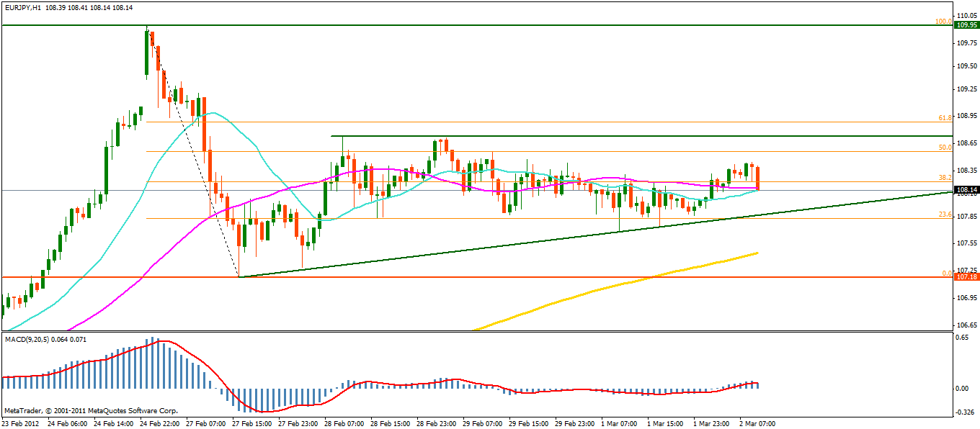Select the Fibonacci 38.2 level label
This screenshot has height=429, width=980.
945,177
